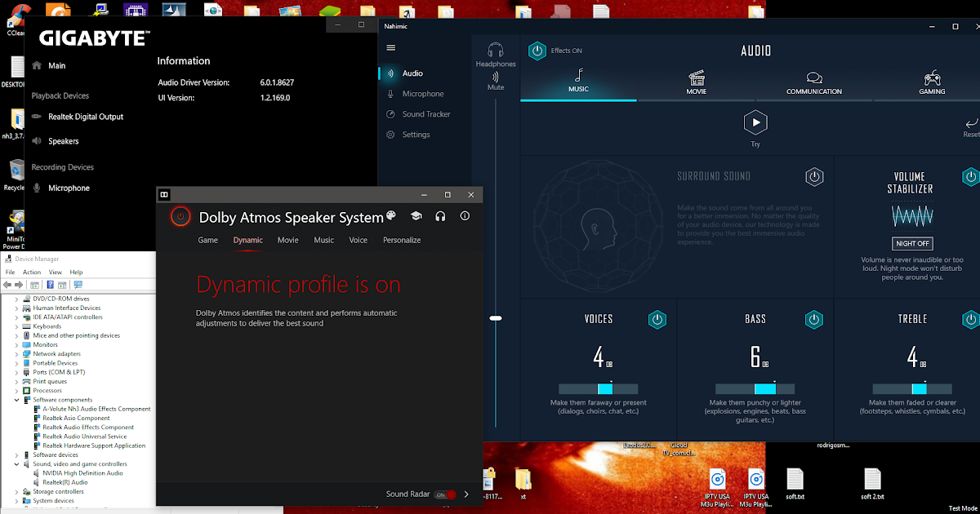Mute the Nahimic output
Image resolution: width=980 pixels, height=514 pixels.
click(496, 82)
